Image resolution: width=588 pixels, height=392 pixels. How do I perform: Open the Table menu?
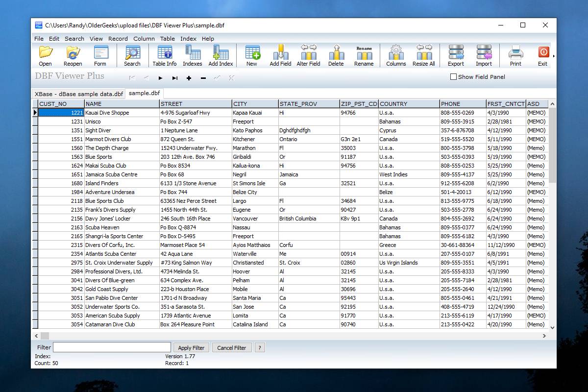coord(168,39)
